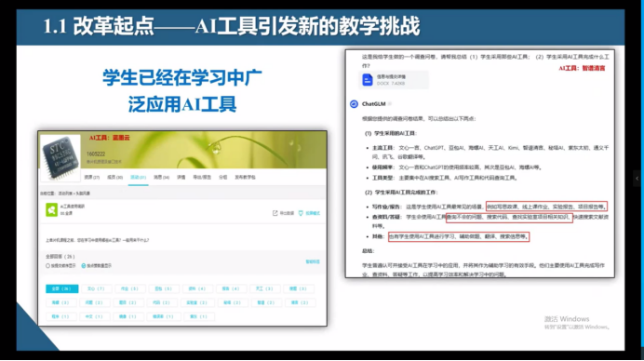The image size is (644, 361).
Task: Switch to the 资源 (27) tab
Action: coord(91,178)
